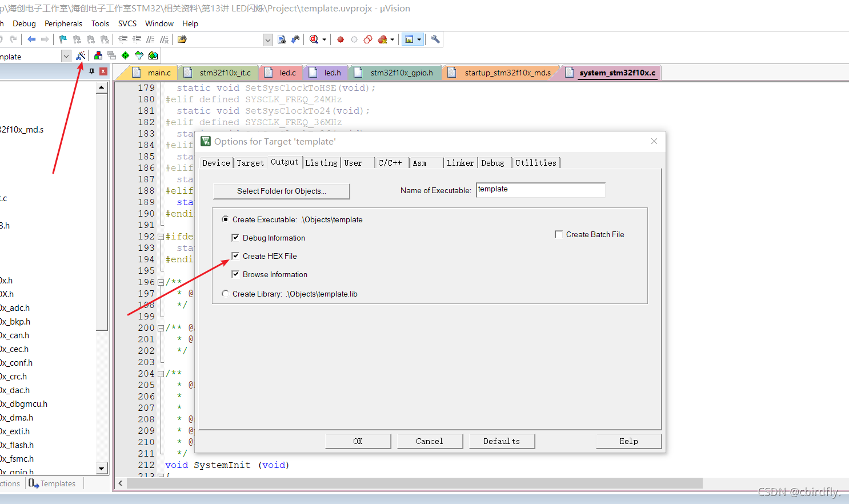Screen dimensions: 849x504
Task: Open the Find in Files icon
Action: [x=182, y=39]
